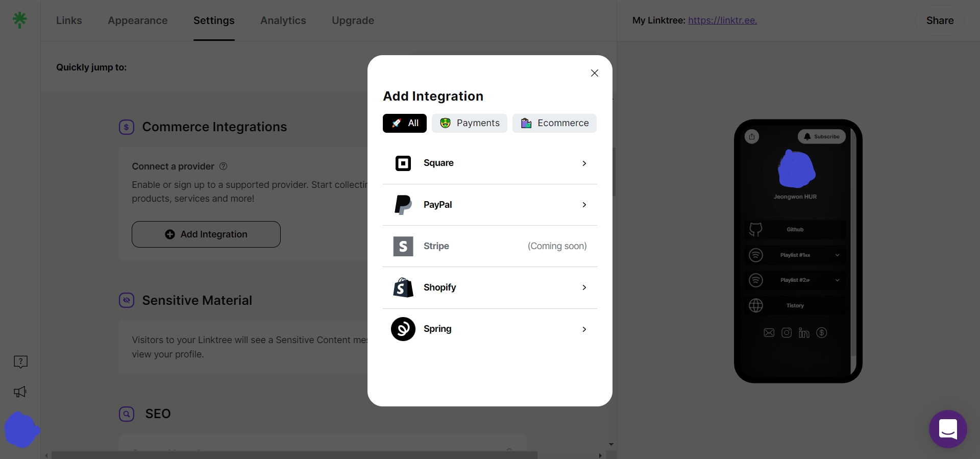Close the Add Integration dialog
Viewport: 980px width, 459px height.
click(x=595, y=73)
